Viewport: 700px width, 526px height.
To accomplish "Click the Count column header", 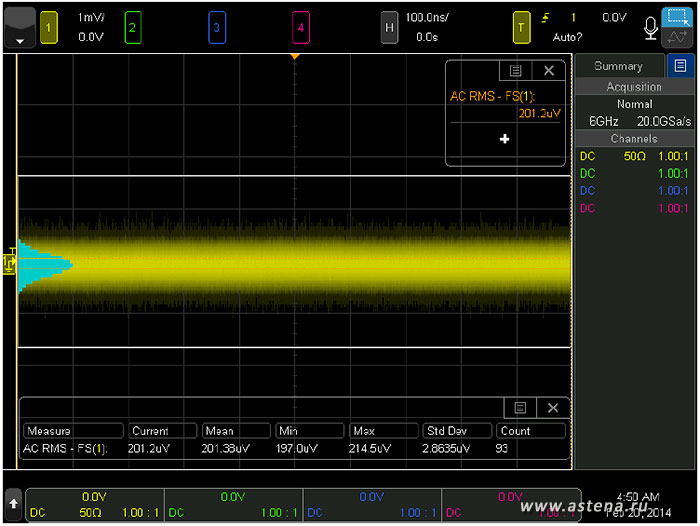I will pos(531,431).
